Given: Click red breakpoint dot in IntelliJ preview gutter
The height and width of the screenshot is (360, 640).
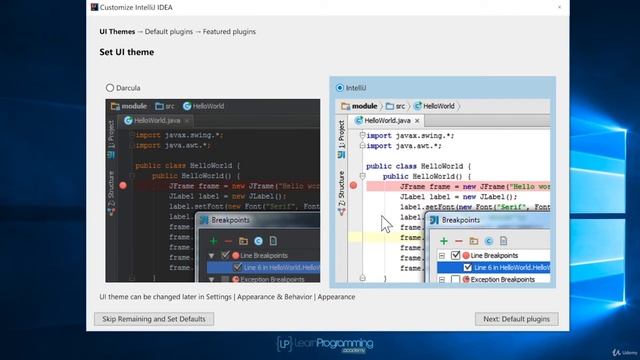Looking at the screenshot, I should [x=353, y=186].
